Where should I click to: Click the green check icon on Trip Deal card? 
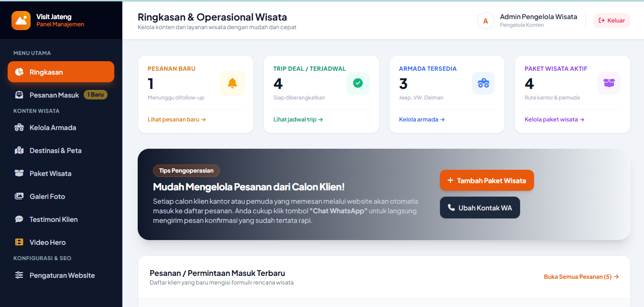(x=358, y=83)
